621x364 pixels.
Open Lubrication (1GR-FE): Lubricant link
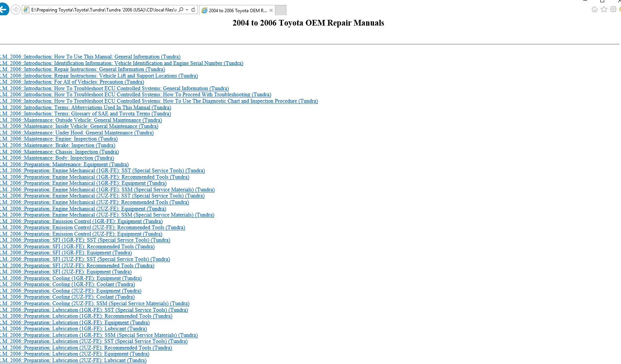73,329
